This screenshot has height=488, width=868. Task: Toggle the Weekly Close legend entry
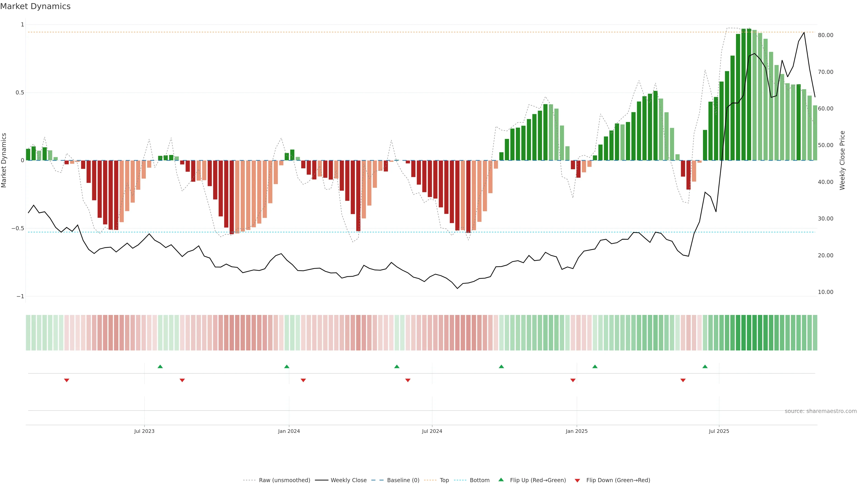coord(348,480)
